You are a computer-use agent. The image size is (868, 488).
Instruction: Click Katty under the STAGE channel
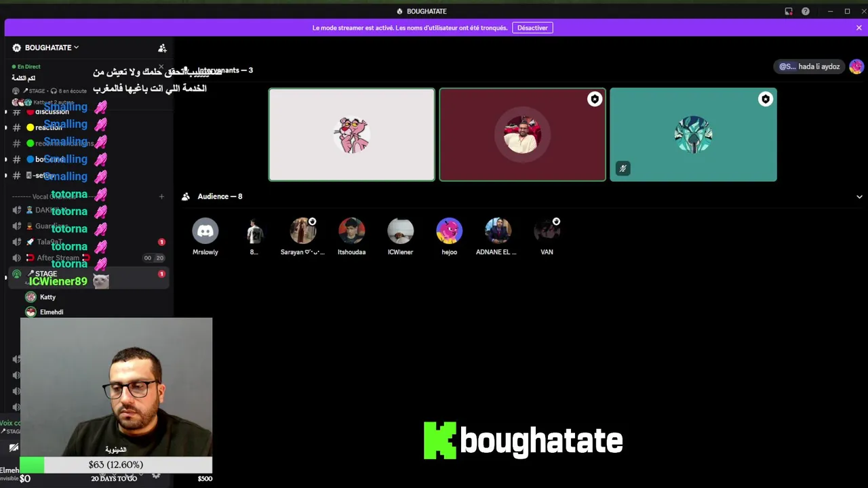coord(47,297)
